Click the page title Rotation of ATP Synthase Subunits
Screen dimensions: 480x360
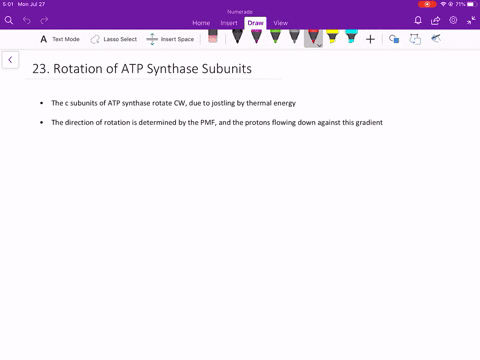(142, 69)
